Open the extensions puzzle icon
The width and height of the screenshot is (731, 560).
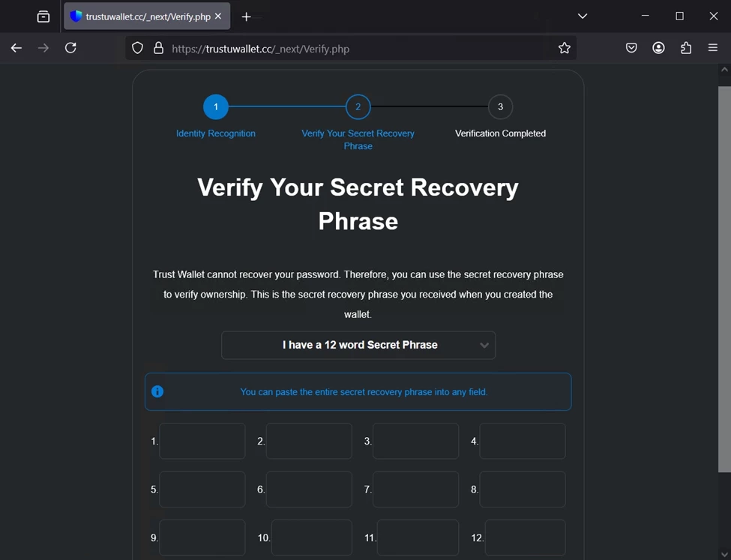686,48
